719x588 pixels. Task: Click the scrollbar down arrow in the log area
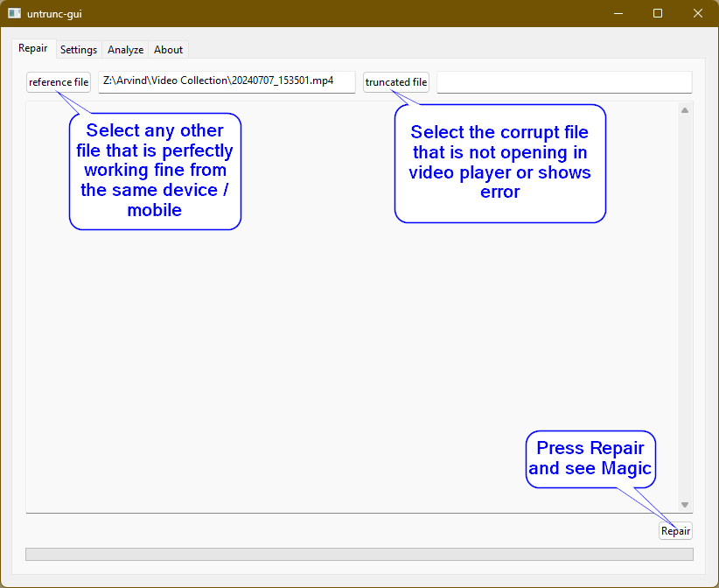[685, 505]
